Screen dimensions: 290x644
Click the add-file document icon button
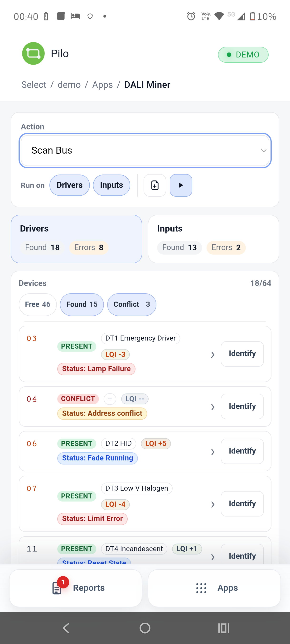click(x=155, y=185)
